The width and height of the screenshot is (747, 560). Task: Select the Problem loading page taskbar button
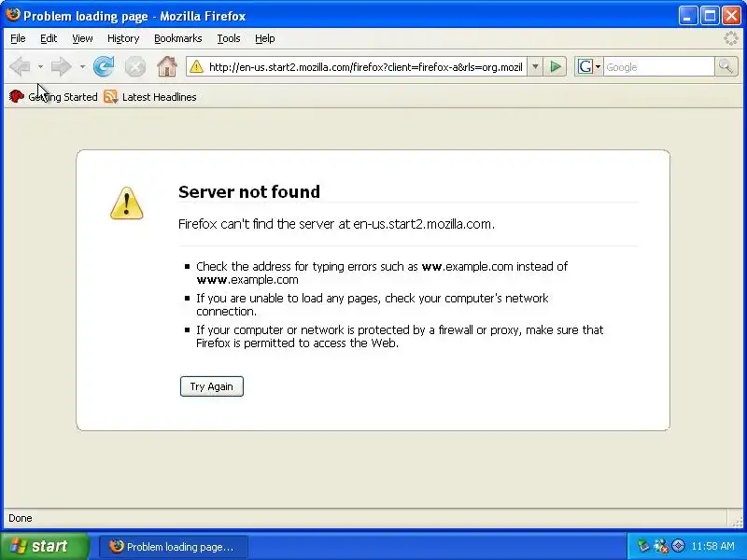coord(174,546)
